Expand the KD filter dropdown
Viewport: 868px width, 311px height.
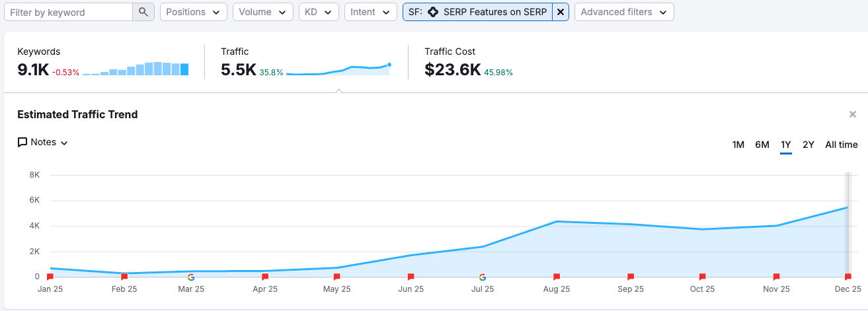pyautogui.click(x=319, y=12)
